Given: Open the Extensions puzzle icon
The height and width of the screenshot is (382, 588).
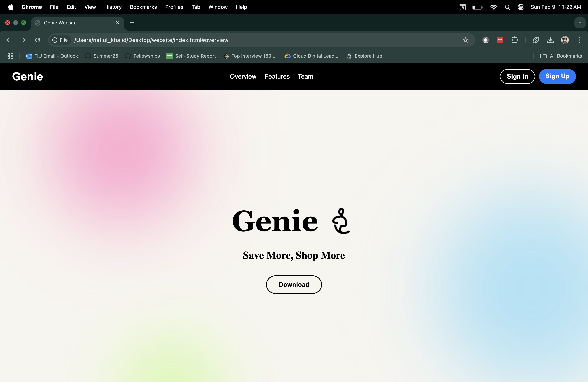Looking at the screenshot, I should coord(515,40).
